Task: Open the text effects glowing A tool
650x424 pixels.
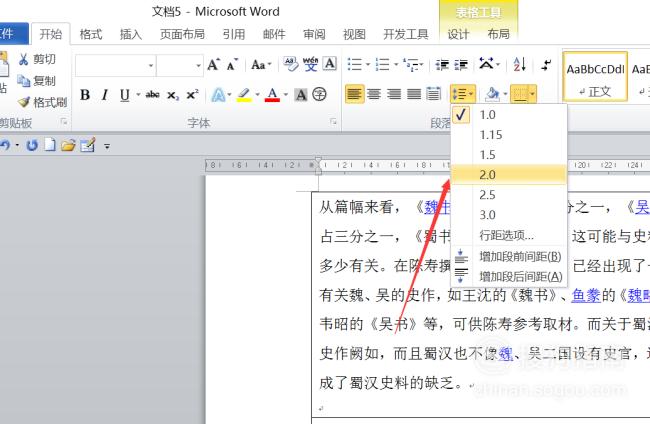Action: (218, 95)
